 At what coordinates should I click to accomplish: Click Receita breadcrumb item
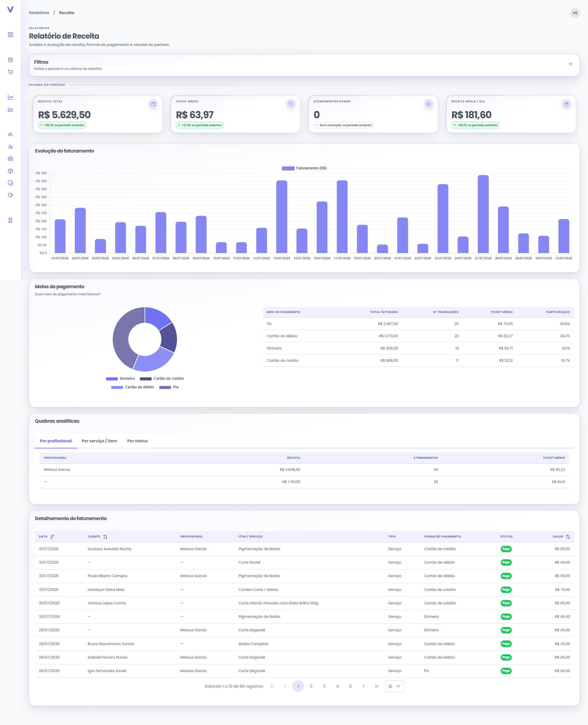(x=66, y=13)
